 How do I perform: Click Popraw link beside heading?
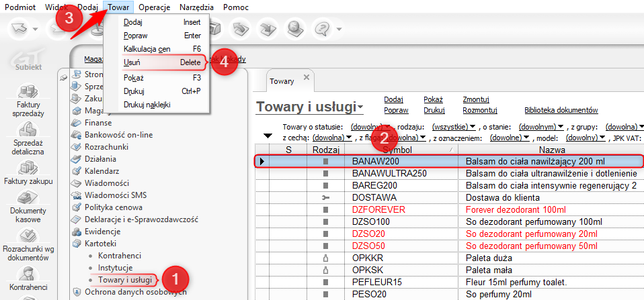click(x=396, y=110)
